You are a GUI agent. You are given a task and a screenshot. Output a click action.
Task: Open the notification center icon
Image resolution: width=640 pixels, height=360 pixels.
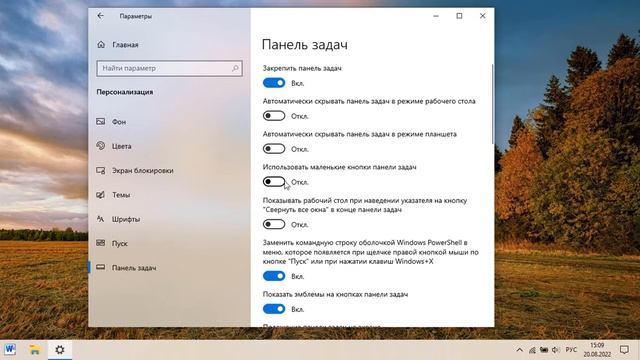pos(624,350)
